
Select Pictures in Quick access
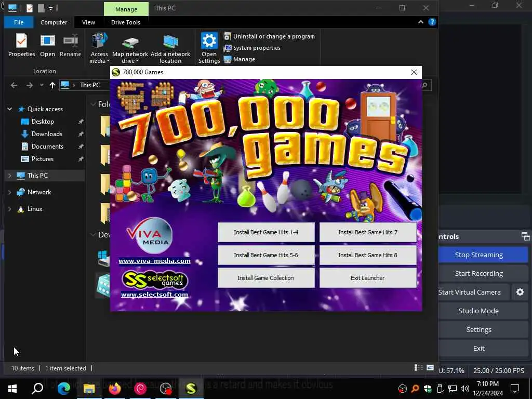point(43,159)
